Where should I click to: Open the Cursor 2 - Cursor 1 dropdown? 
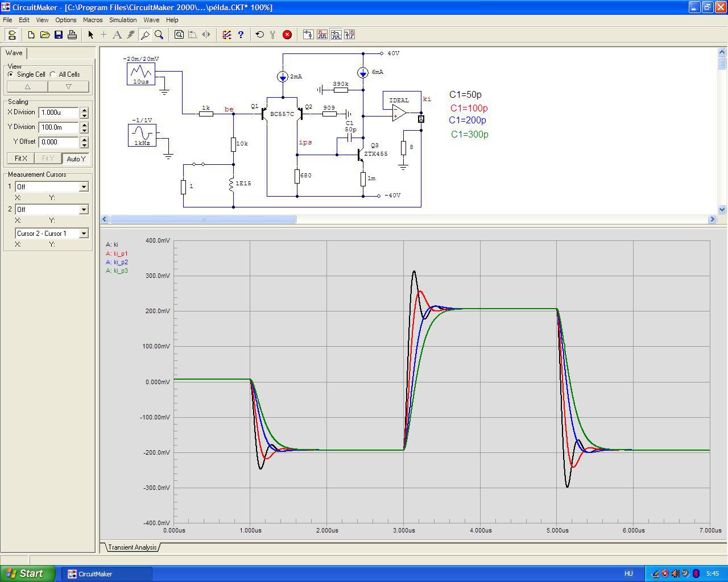[x=84, y=233]
